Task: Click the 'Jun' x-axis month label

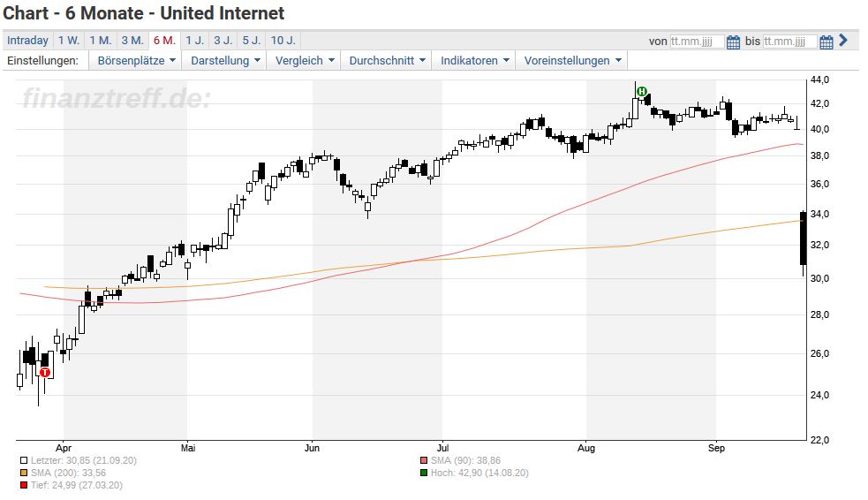Action: [x=313, y=448]
